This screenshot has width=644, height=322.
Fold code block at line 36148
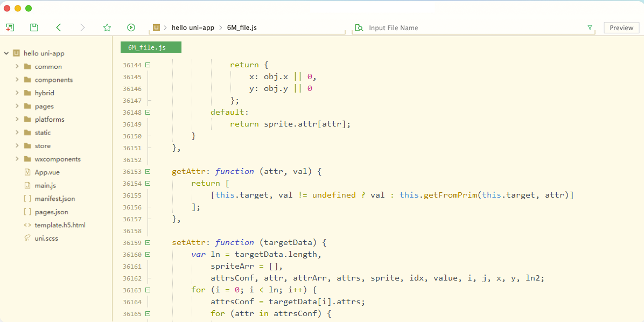coord(148,112)
